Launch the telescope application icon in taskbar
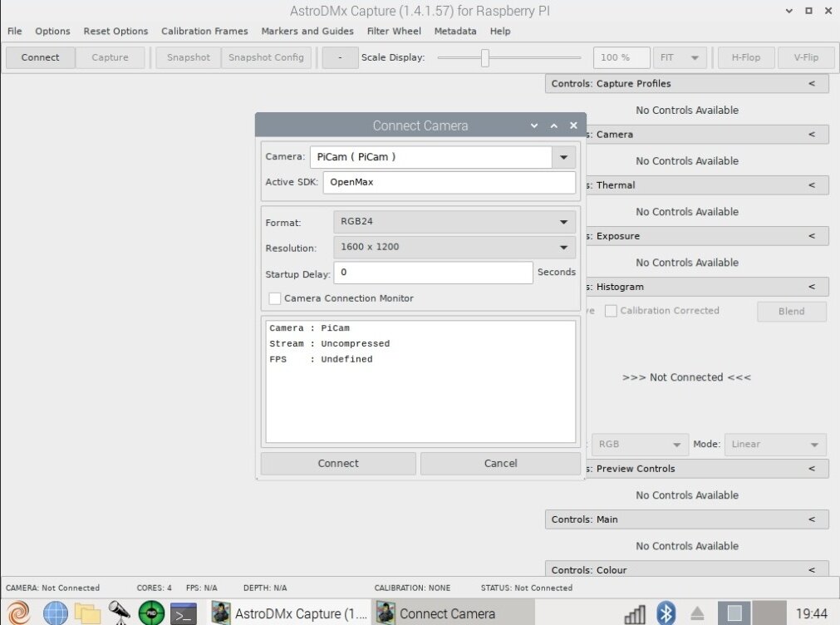This screenshot has height=625, width=840. coord(119,613)
